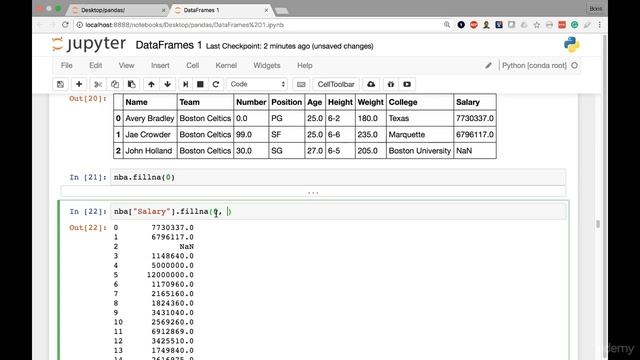Bookmark this page with star icon
This screenshot has height=360, width=640.
coord(537,25)
